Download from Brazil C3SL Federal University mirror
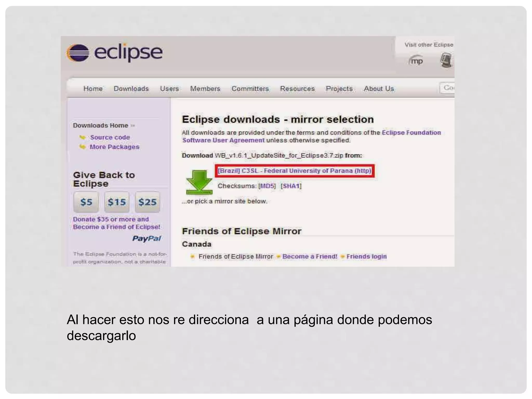 [295, 171]
